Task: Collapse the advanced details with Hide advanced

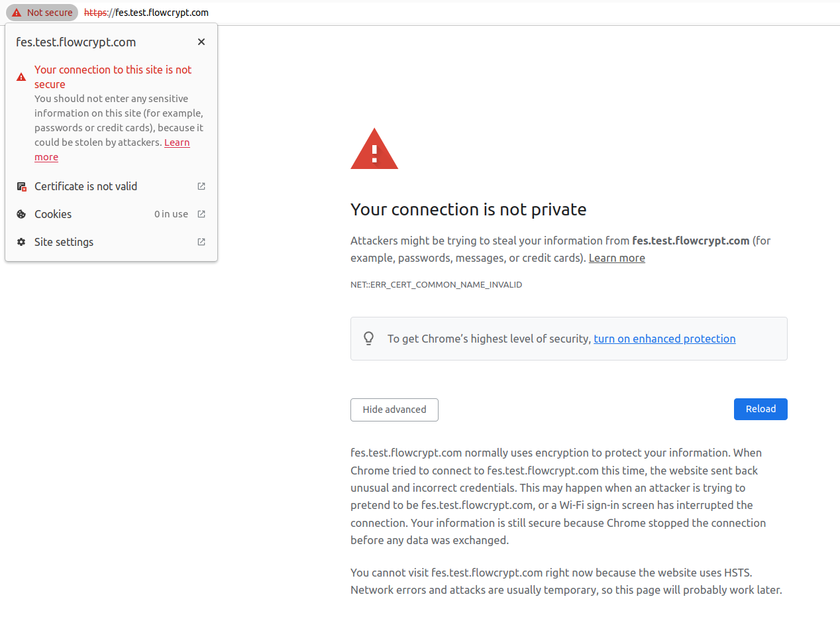Action: (x=394, y=410)
